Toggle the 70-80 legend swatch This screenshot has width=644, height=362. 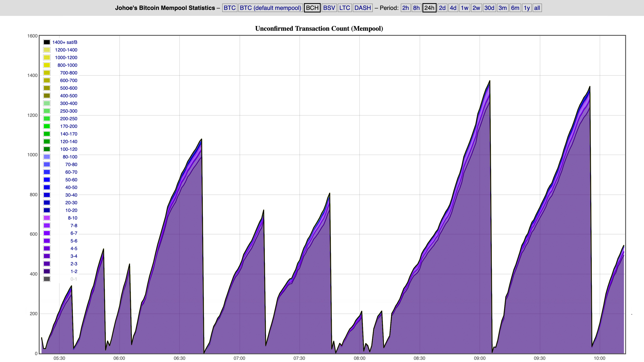[x=47, y=164]
